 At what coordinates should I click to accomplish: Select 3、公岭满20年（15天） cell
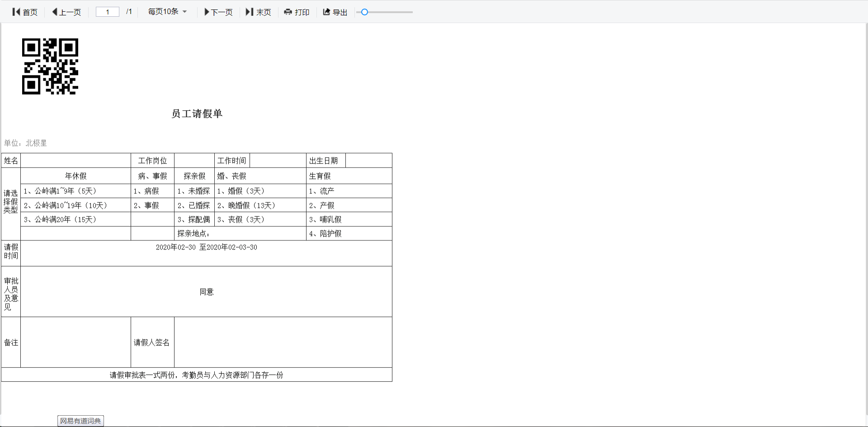click(x=75, y=220)
